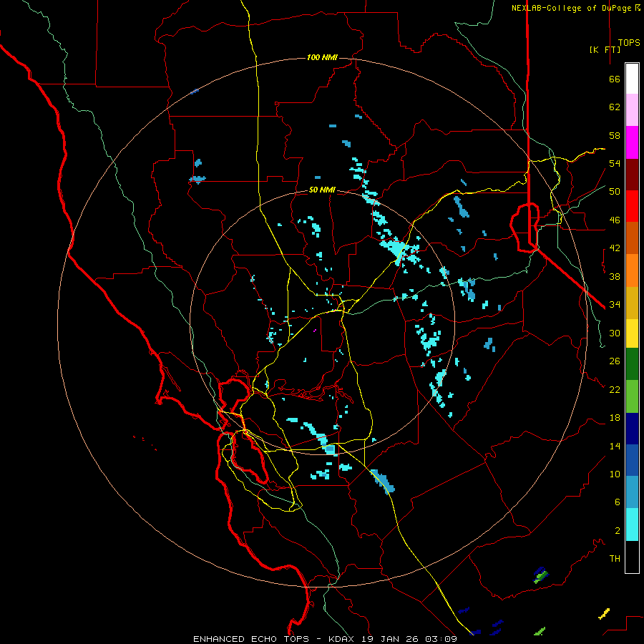
Task: Click the TH legend label
Action: coord(615,559)
